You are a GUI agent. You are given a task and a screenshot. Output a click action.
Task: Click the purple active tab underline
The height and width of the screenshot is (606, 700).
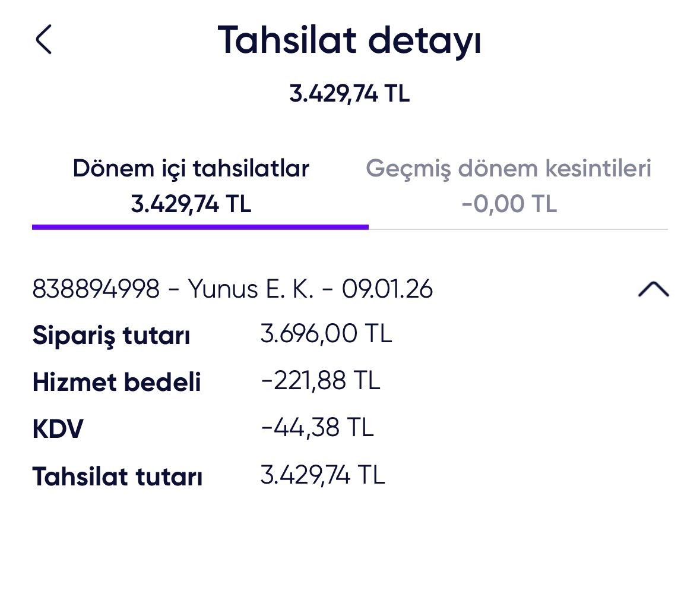click(200, 227)
